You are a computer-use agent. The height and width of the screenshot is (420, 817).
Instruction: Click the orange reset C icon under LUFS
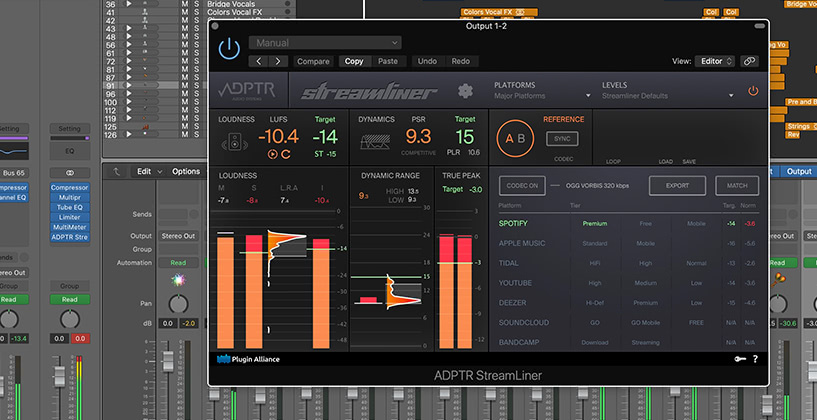286,154
